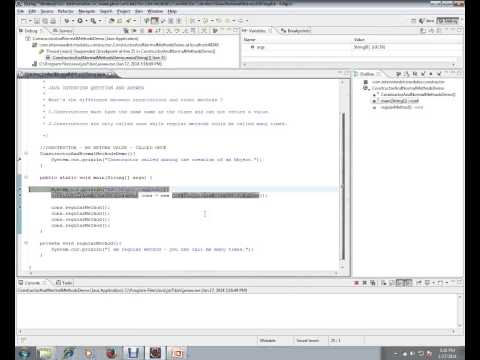The height and width of the screenshot is (360, 480).
Task: Open the Window menu
Action: pyautogui.click(x=155, y=11)
